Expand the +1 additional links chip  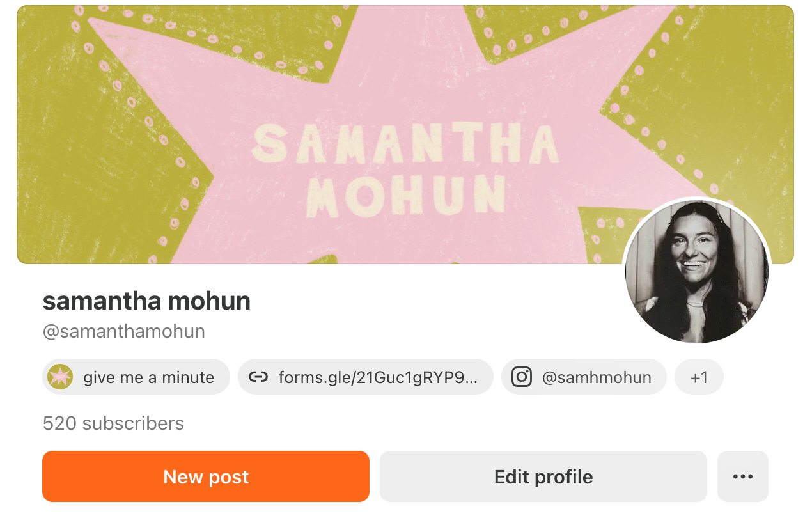[699, 377]
